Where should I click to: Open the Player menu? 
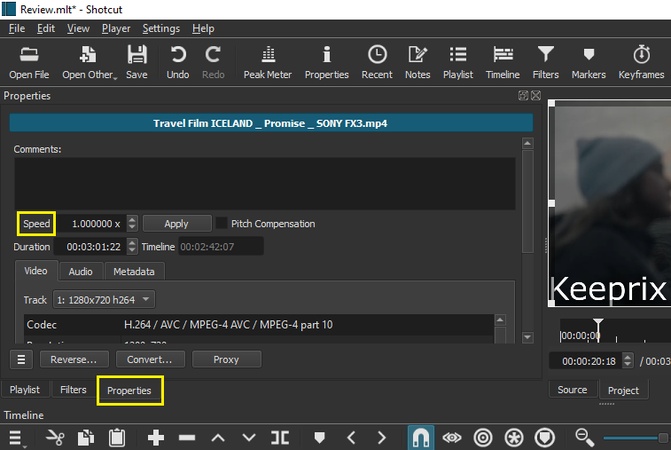(x=116, y=29)
